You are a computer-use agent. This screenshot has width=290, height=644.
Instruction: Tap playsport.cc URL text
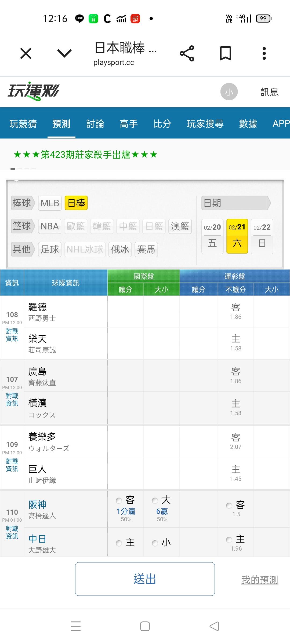114,63
